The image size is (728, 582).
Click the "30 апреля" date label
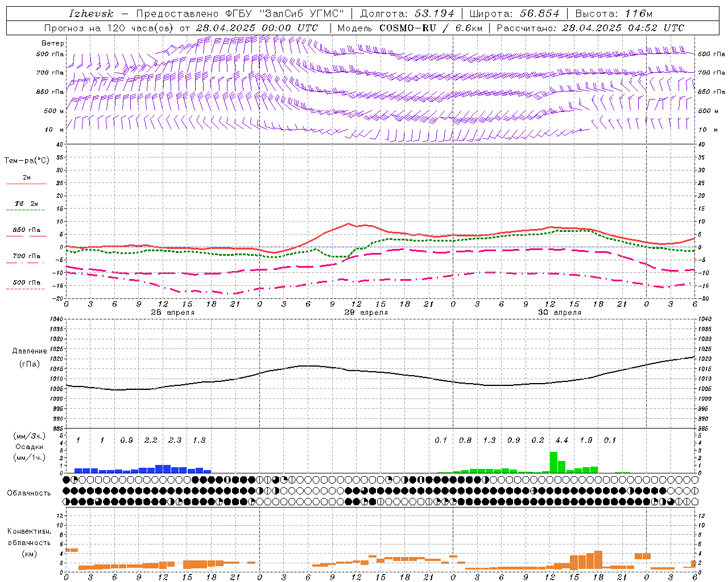pyautogui.click(x=559, y=313)
